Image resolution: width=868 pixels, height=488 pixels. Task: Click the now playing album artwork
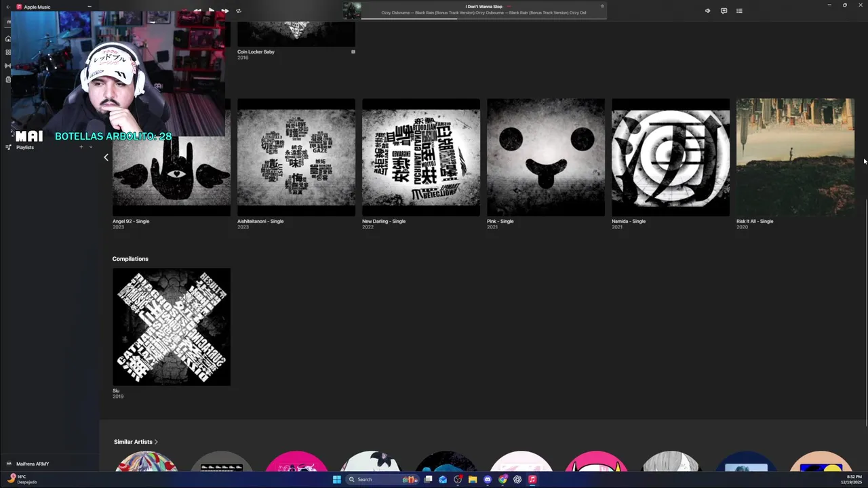[352, 10]
